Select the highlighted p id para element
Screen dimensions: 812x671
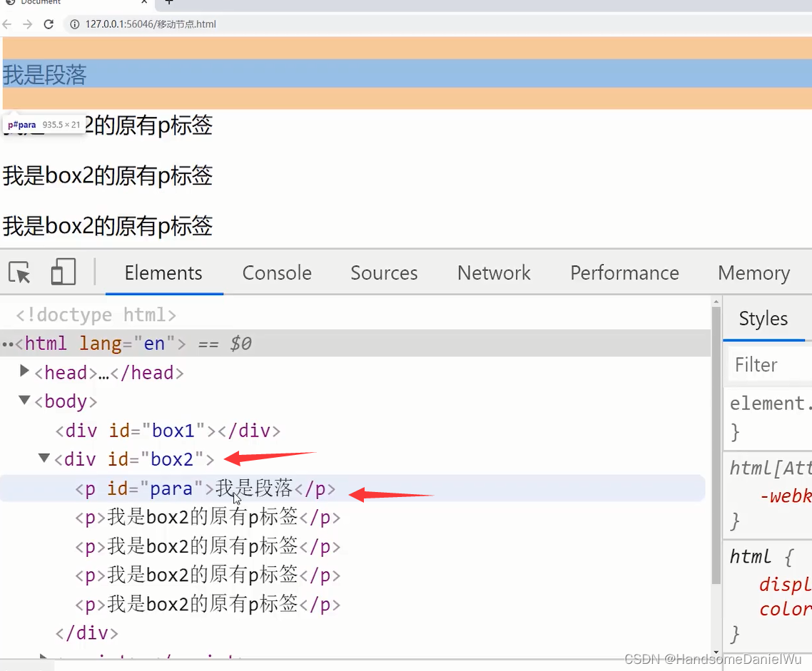coord(178,488)
